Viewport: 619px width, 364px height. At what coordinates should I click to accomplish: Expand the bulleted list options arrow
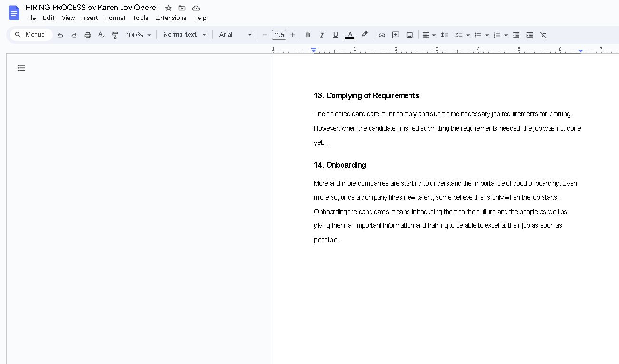click(x=487, y=35)
